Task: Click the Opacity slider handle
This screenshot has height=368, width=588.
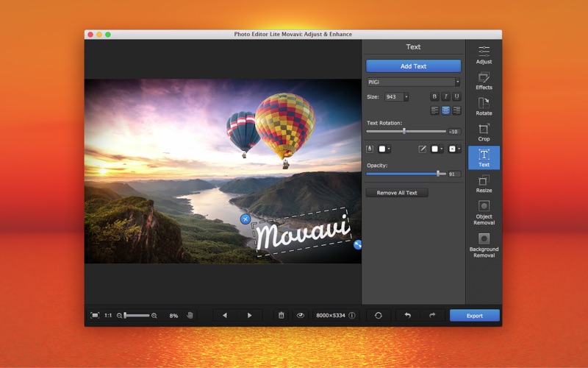Action: 438,174
